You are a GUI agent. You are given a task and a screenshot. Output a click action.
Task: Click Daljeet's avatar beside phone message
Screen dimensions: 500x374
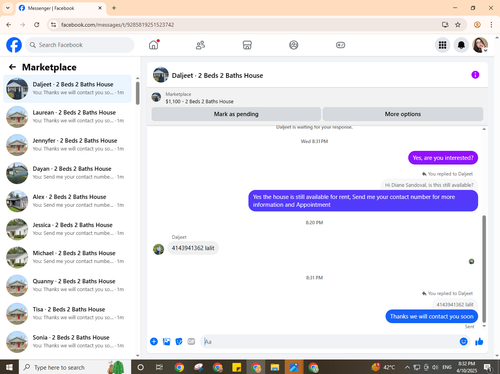tap(158, 249)
